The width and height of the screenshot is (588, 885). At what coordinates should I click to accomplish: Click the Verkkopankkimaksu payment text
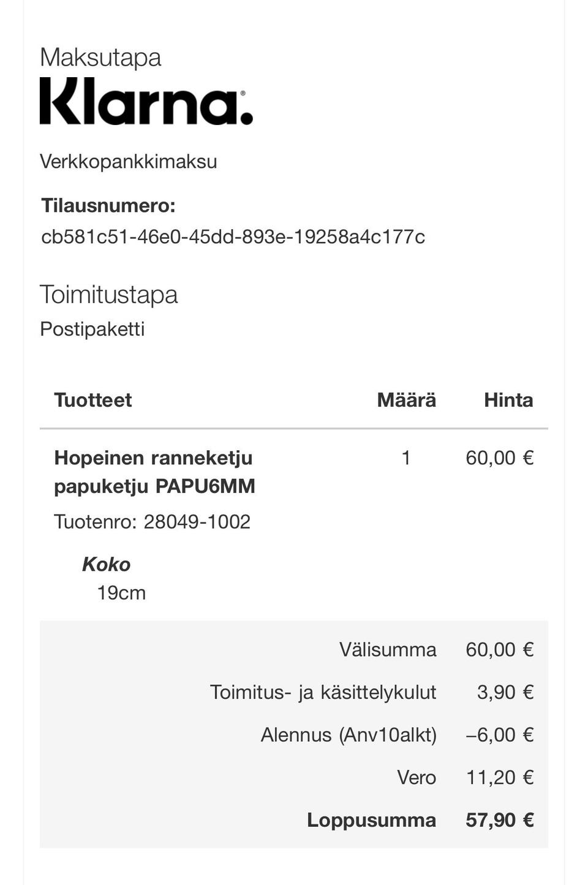[x=128, y=162]
